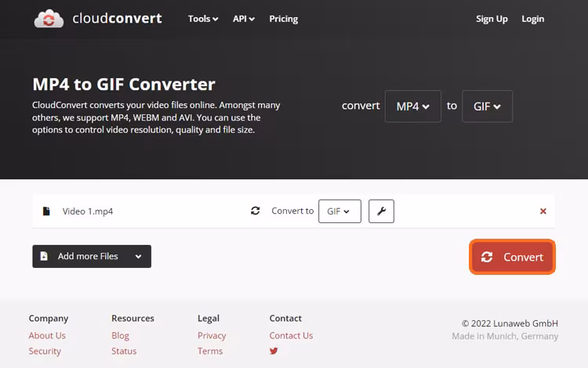
Task: Open the GIF dropdown in Video 1.mp4 row
Action: [x=339, y=211]
